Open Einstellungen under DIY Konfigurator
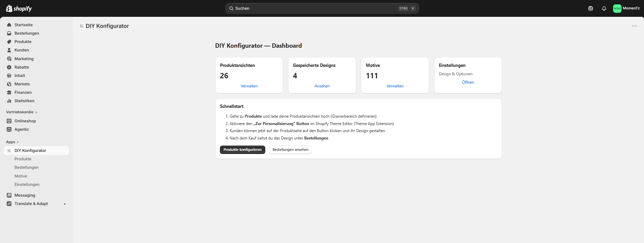Screen dimensions: 644x243 [27, 185]
